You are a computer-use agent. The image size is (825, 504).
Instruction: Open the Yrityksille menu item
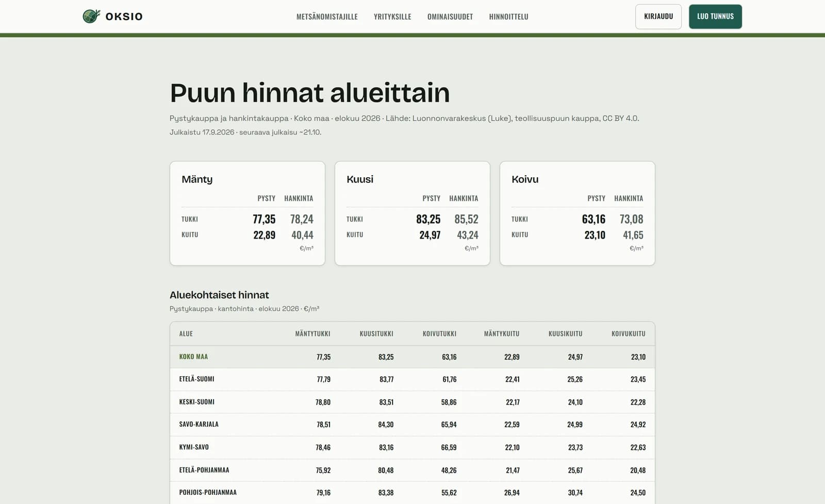pos(392,16)
